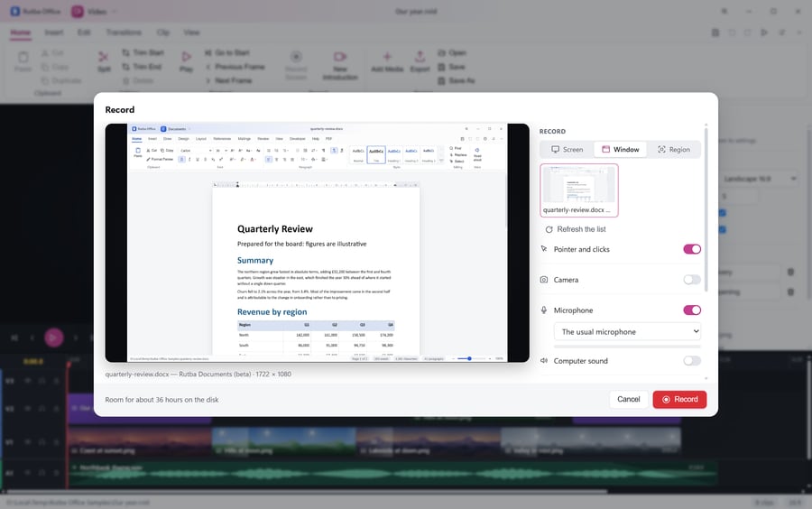Start recording with the red Record button
Image resolution: width=812 pixels, height=509 pixels.
679,399
